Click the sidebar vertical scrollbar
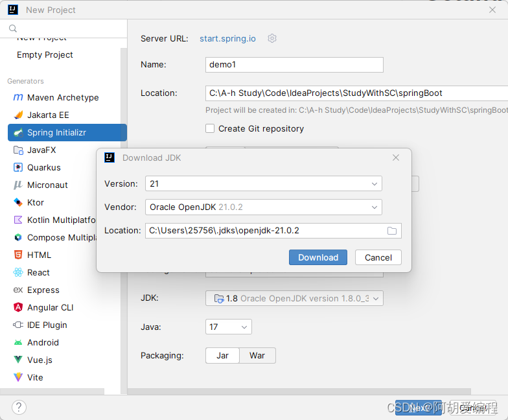 click(x=123, y=220)
